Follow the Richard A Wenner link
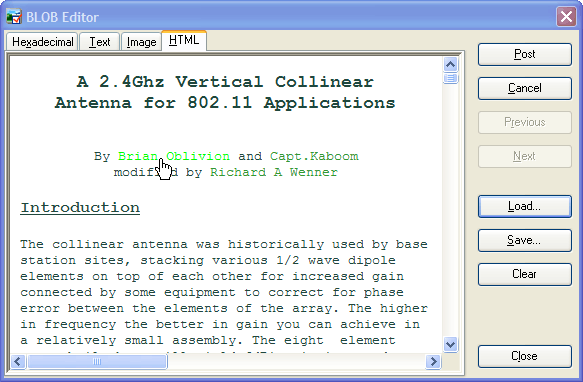This screenshot has height=382, width=583. [x=274, y=172]
